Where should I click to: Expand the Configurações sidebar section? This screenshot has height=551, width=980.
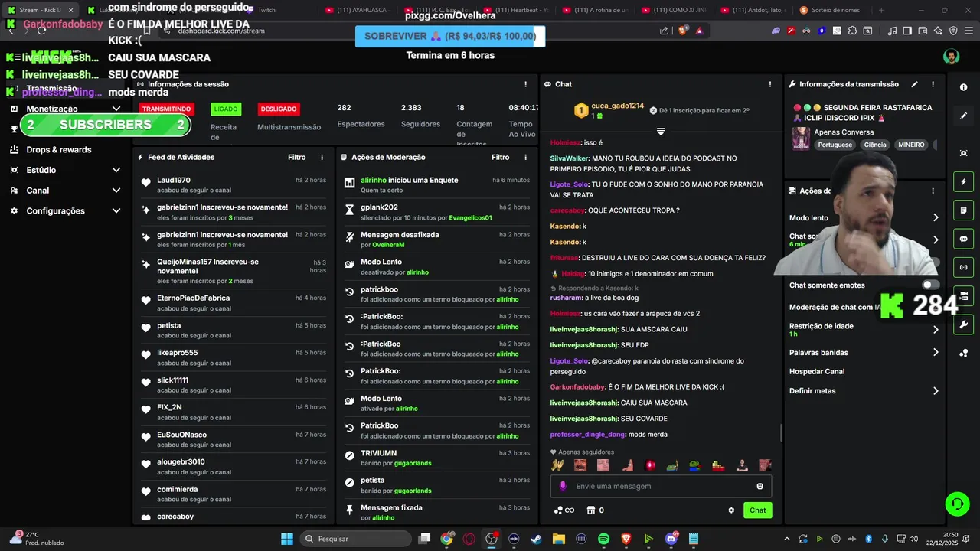click(116, 210)
